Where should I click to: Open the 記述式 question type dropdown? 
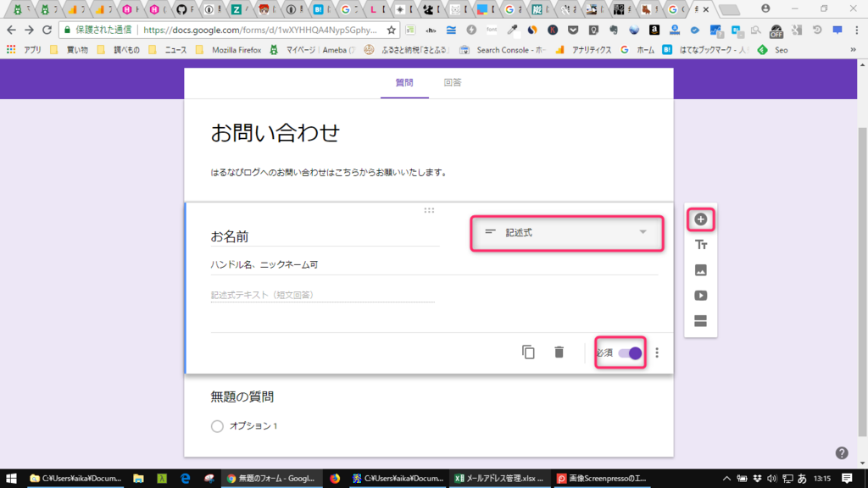[x=566, y=233]
